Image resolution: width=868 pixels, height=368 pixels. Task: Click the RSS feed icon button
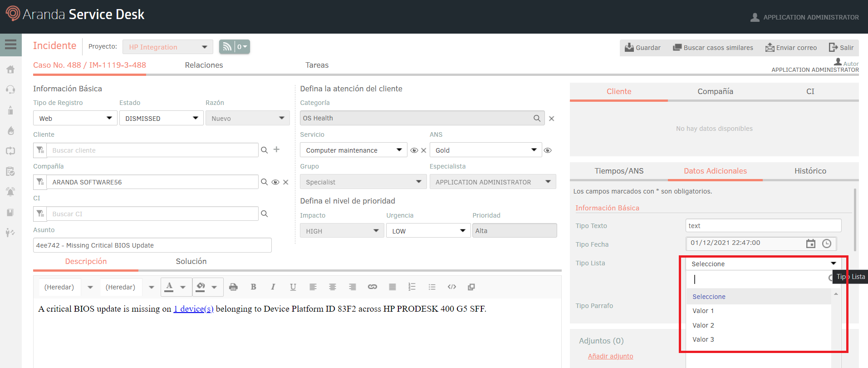(x=227, y=47)
